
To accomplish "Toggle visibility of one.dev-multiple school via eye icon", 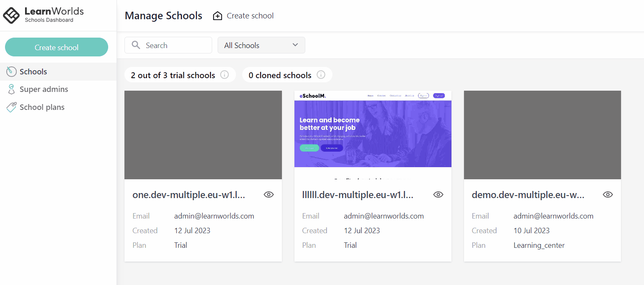I will 269,194.
